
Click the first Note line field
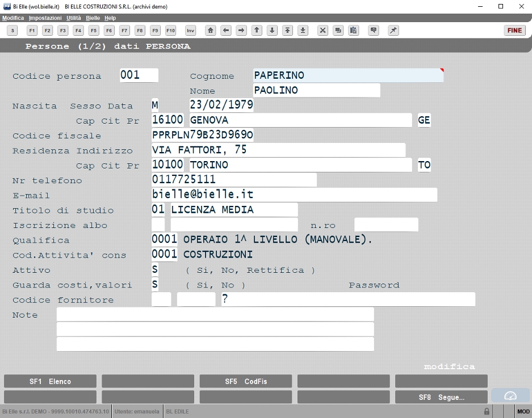(x=215, y=314)
